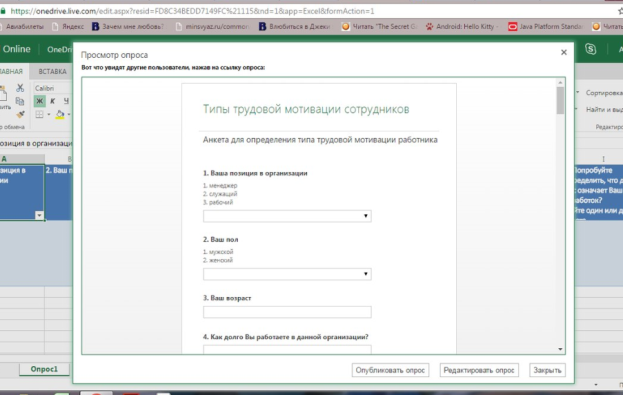
Task: Select the Опрос1 sheet tab
Action: coord(44,369)
